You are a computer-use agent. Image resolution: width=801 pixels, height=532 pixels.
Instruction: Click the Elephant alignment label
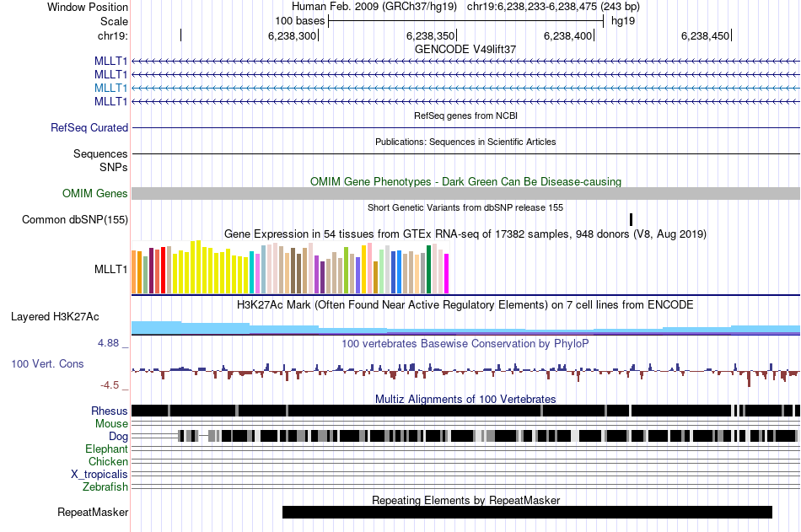[x=107, y=449]
